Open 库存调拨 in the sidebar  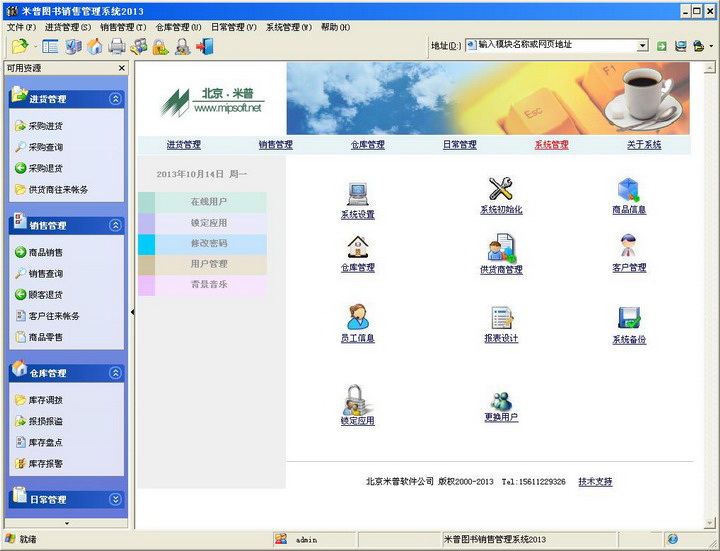[x=39, y=400]
